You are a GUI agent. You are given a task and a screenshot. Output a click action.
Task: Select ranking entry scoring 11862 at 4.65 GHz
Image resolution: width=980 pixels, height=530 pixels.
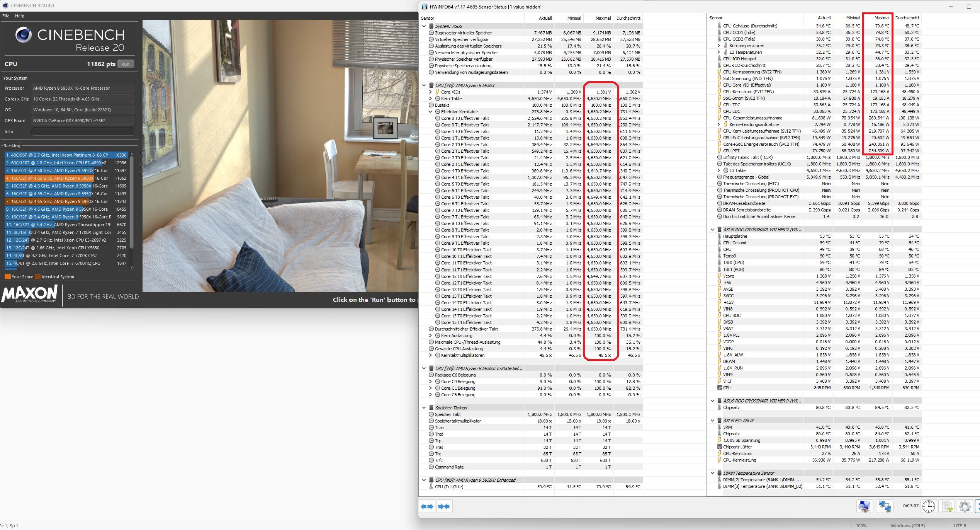coord(66,178)
